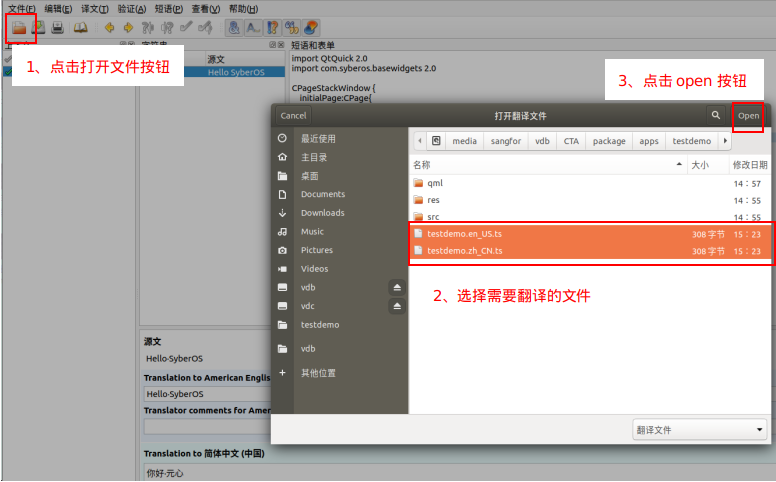The height and width of the screenshot is (482, 776).
Task: Open the 验证 menu
Action: [x=131, y=8]
